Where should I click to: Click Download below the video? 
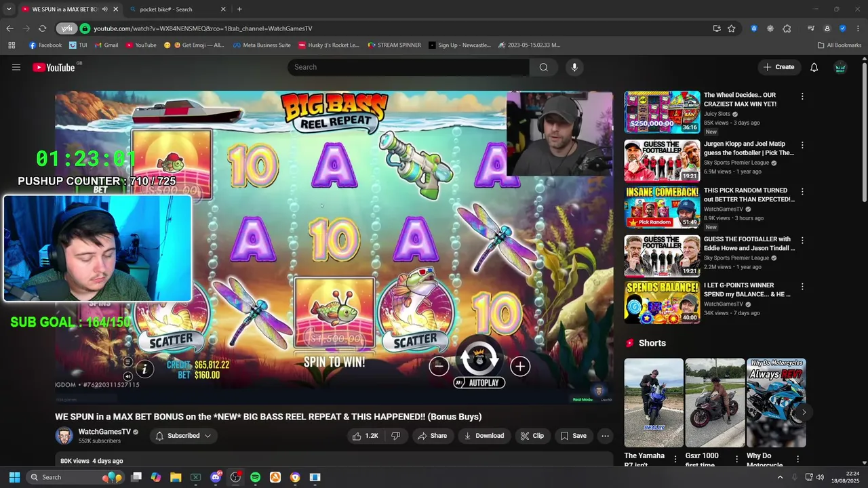(x=484, y=436)
